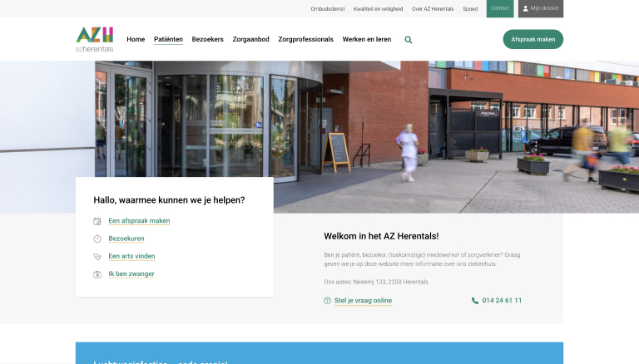Click the green Contact button

(x=500, y=8)
